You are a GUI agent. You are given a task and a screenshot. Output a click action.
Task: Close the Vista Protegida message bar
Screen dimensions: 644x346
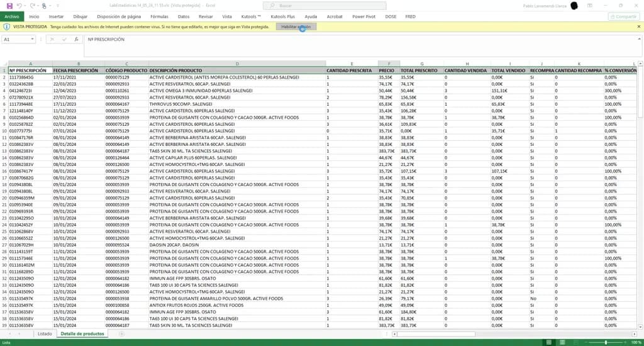pos(639,26)
